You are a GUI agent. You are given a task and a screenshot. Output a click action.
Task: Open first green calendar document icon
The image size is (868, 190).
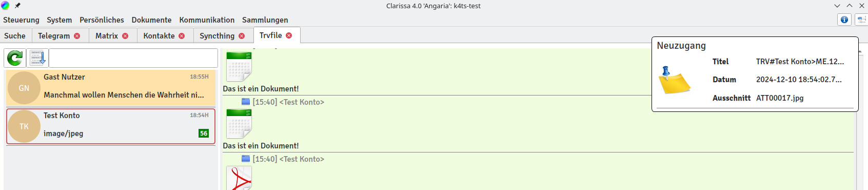pyautogui.click(x=239, y=67)
